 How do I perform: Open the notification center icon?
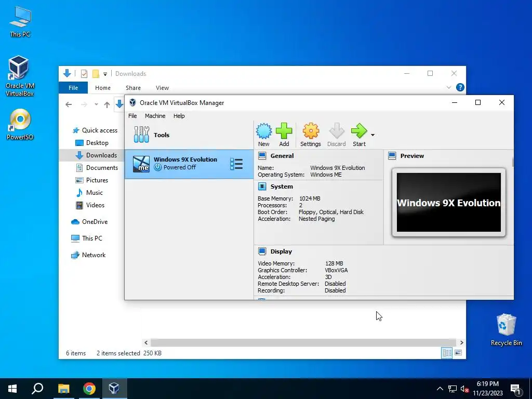click(516, 389)
